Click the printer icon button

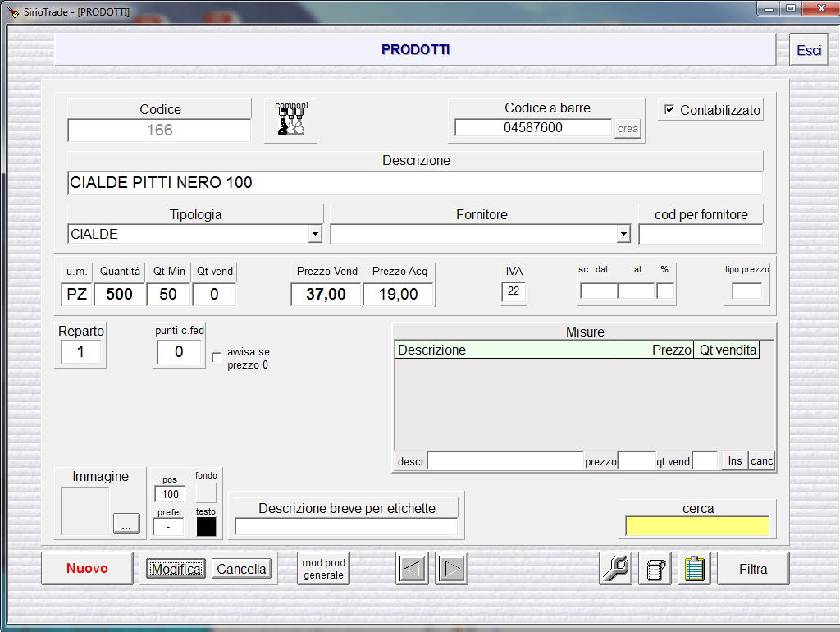pos(655,568)
